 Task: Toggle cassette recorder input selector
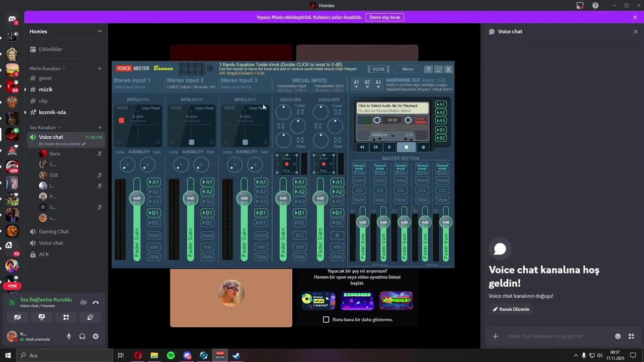tap(421, 120)
